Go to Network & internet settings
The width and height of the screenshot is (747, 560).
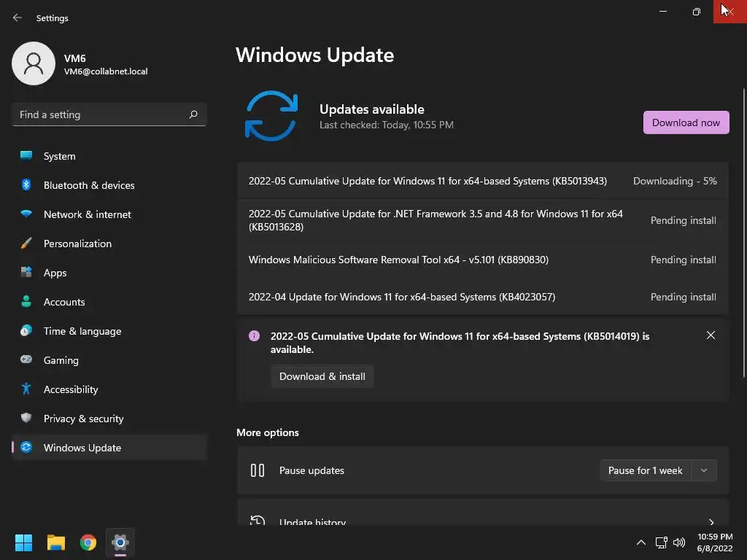click(109, 214)
